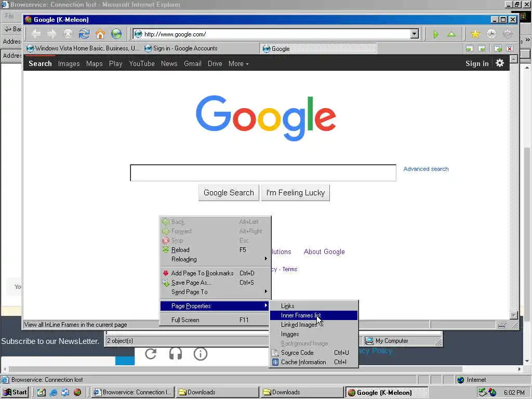Open the Terms link
The image size is (532, 399).
coord(290,269)
